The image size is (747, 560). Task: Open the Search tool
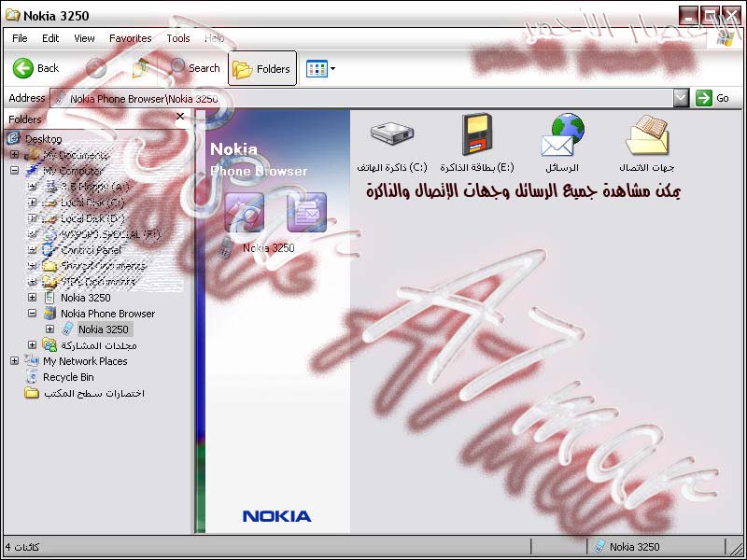[x=195, y=68]
